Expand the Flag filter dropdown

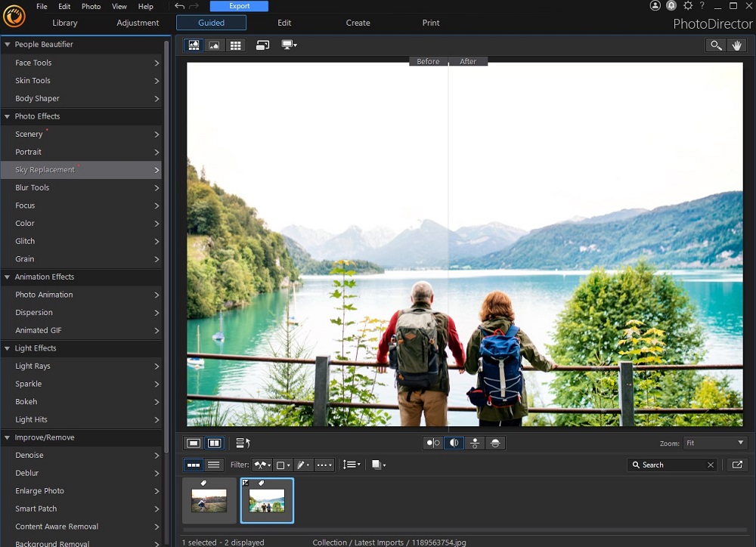(262, 465)
